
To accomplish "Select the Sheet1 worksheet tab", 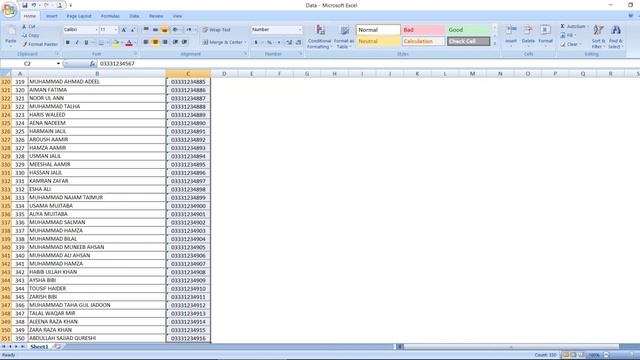I will 39,347.
